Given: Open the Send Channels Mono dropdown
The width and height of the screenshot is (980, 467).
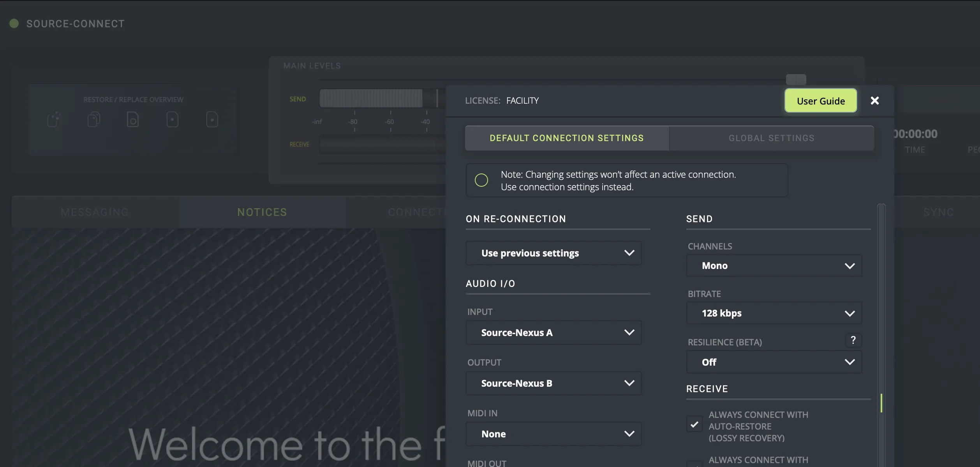Looking at the screenshot, I should pos(774,265).
